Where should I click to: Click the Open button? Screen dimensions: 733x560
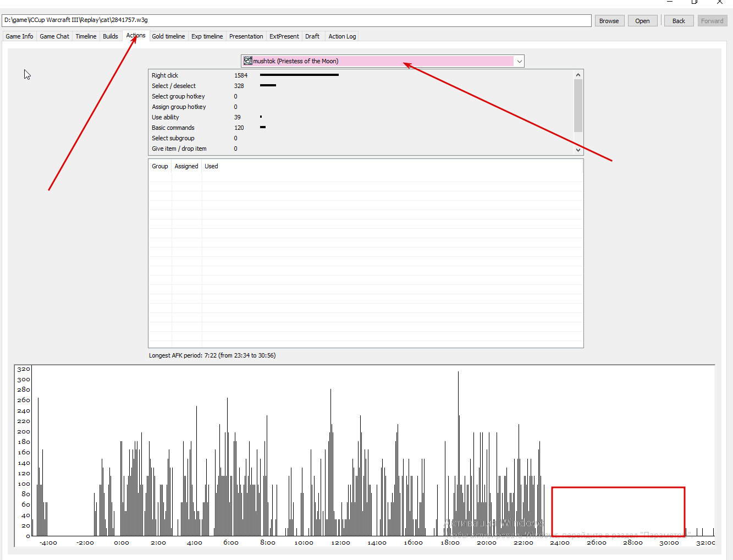coord(642,21)
